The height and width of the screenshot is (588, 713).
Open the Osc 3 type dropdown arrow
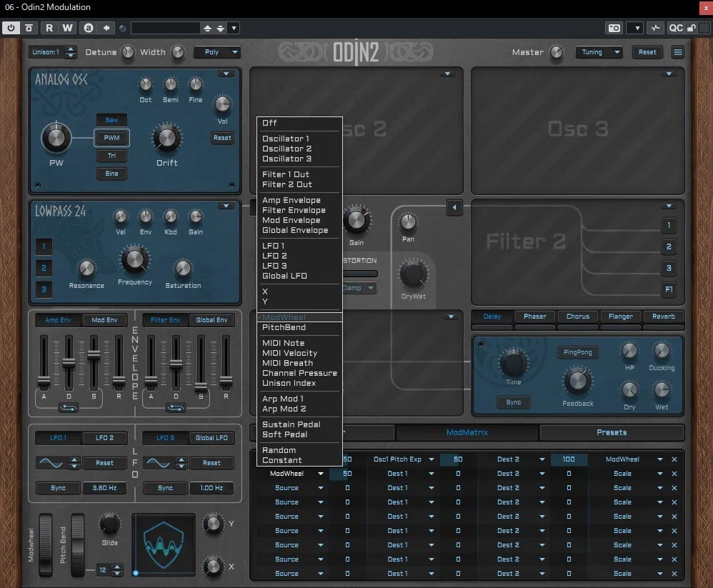tap(669, 74)
